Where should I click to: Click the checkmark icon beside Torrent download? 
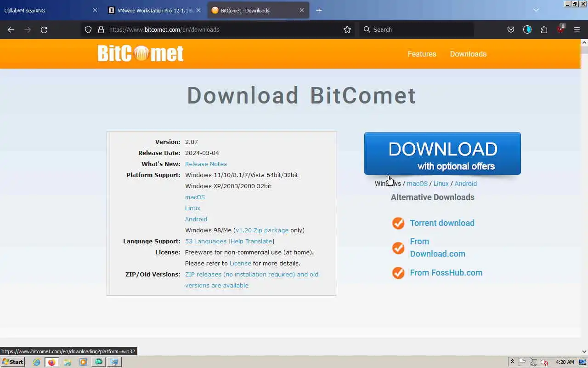[398, 223]
